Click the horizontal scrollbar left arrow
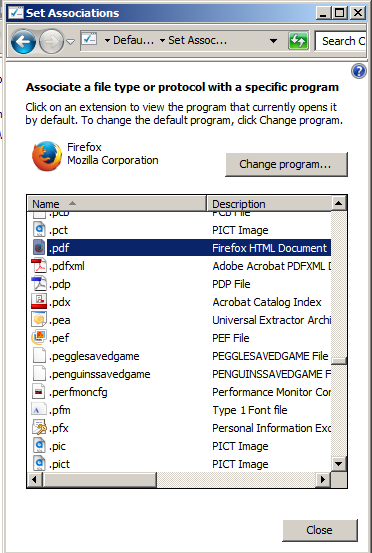This screenshot has width=372, height=553. tap(35, 480)
